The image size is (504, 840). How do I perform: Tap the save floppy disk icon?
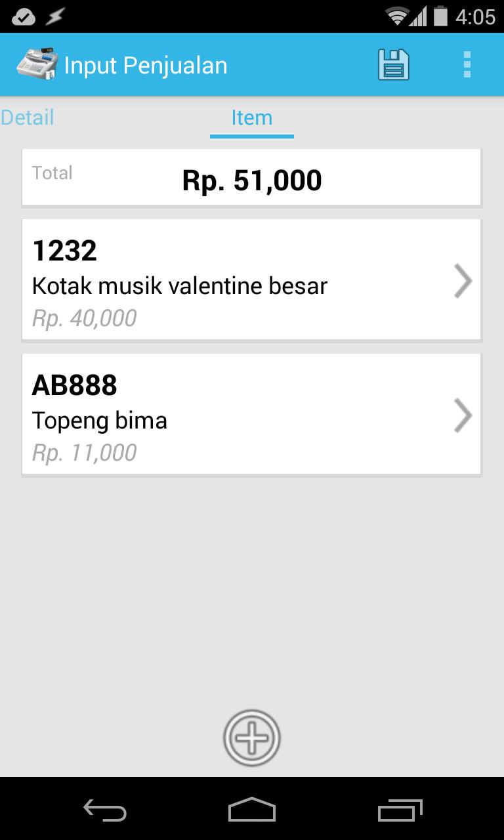(394, 65)
